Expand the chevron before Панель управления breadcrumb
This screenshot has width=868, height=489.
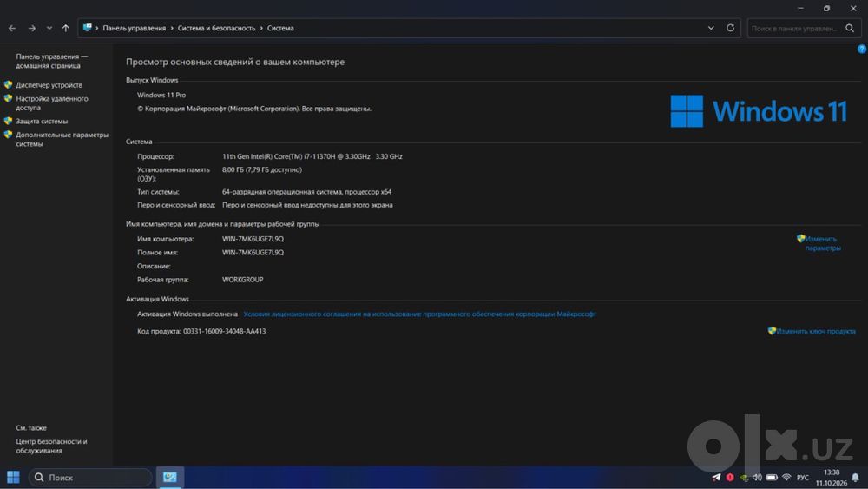(x=97, y=29)
